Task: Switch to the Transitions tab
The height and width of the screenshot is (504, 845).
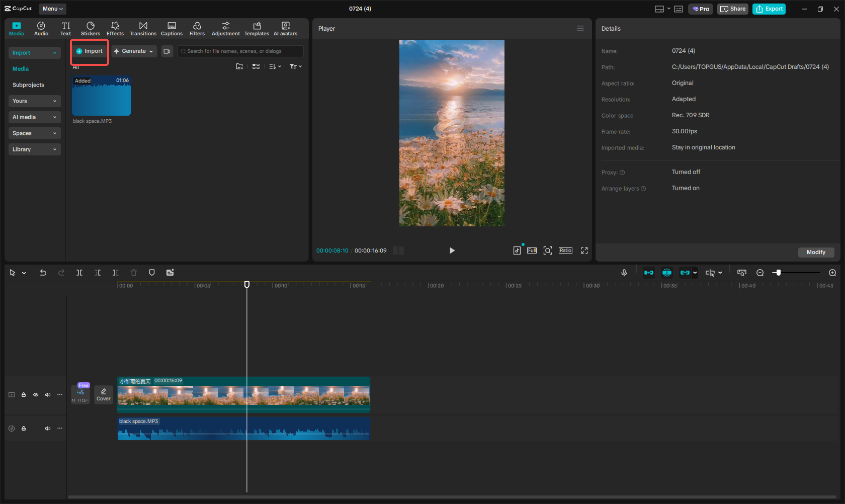Action: [x=143, y=28]
